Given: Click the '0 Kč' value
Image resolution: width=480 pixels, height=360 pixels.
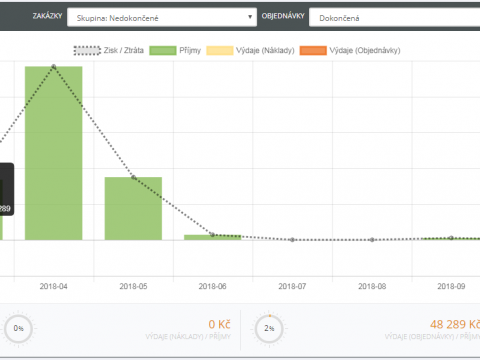Looking at the screenshot, I should pos(219,324).
